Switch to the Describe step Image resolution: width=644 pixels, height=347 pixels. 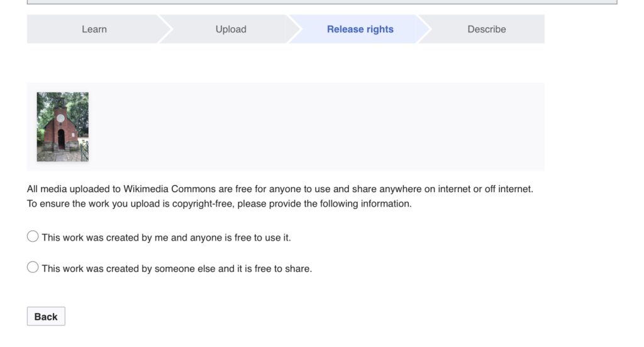[486, 29]
